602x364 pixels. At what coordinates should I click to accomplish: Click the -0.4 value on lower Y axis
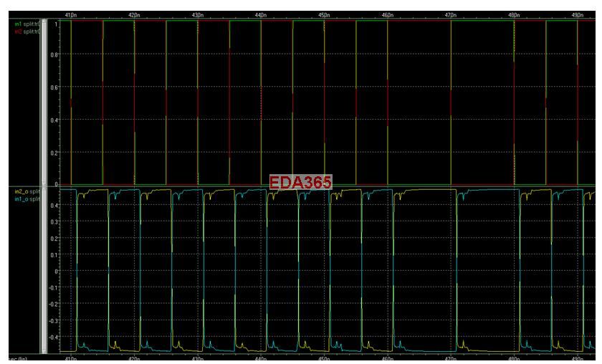click(x=53, y=337)
